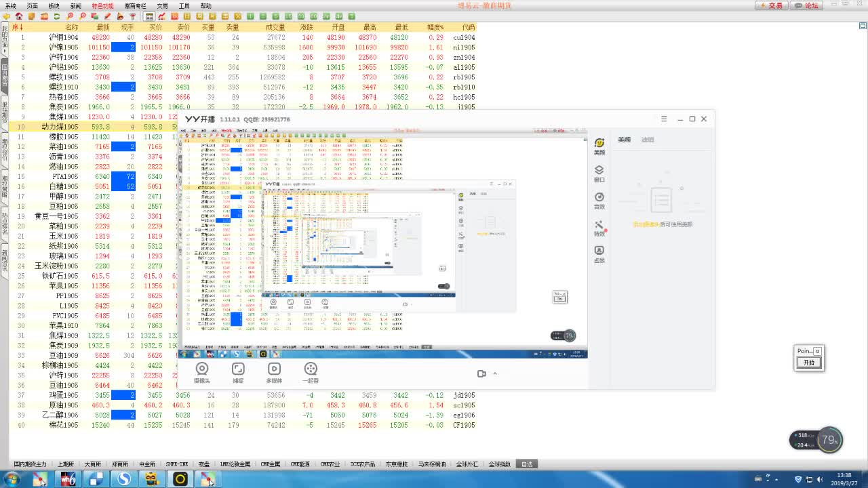Click the 论坛 button at top right
Viewport: 868px width, 488px height.
[x=807, y=5]
